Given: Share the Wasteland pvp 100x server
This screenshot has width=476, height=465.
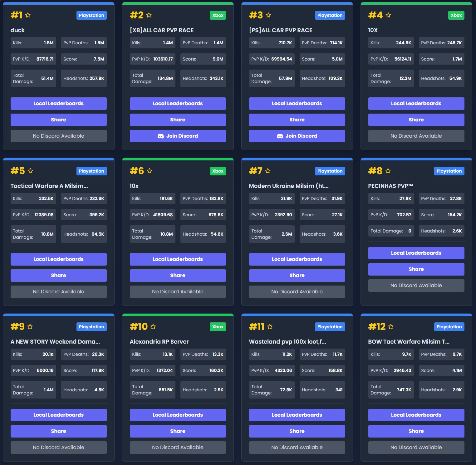Looking at the screenshot, I should pyautogui.click(x=297, y=431).
